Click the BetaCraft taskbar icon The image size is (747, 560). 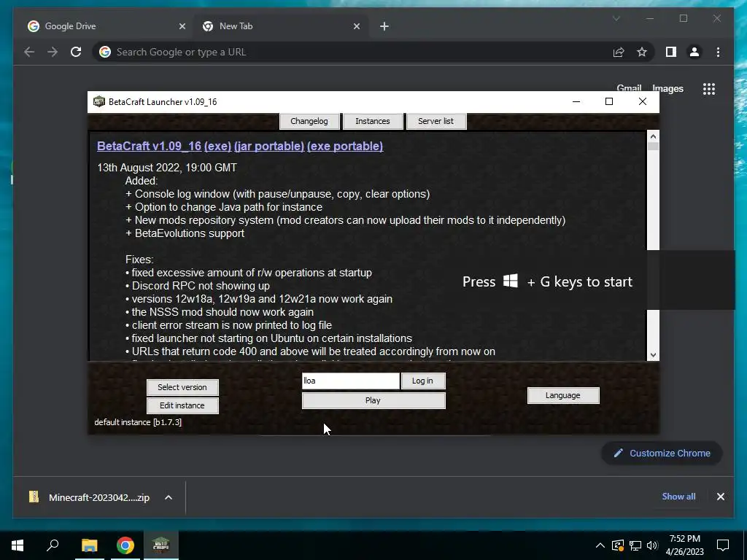click(161, 545)
